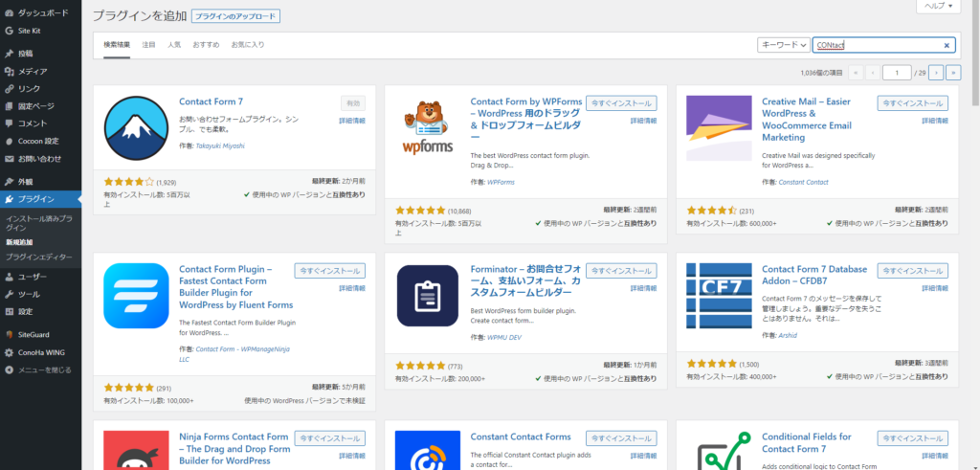Click the CF7 Database Addon logo
The height and width of the screenshot is (470, 980).
pyautogui.click(x=719, y=296)
